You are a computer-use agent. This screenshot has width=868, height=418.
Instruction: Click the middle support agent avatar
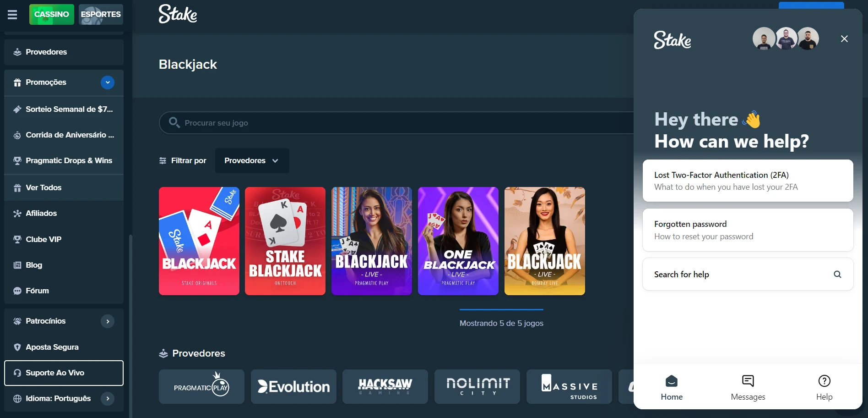pyautogui.click(x=786, y=39)
